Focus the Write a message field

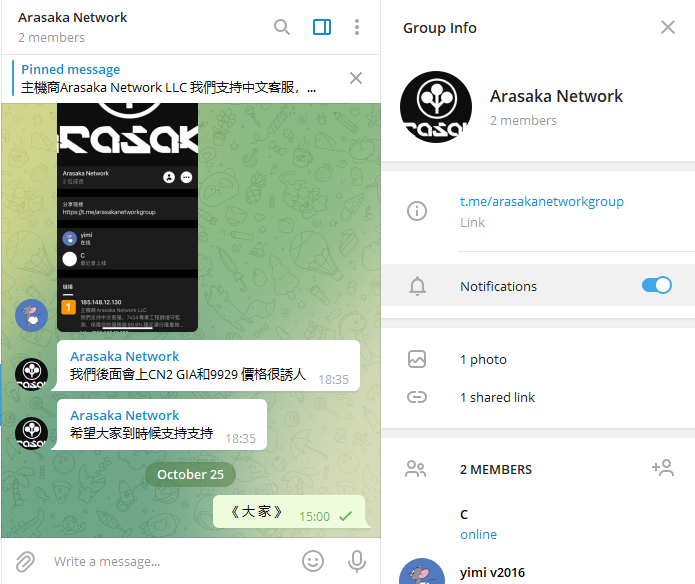[x=173, y=562]
